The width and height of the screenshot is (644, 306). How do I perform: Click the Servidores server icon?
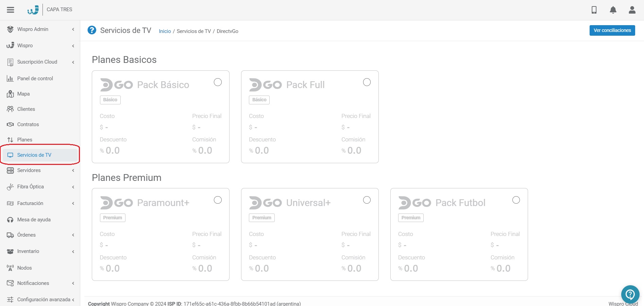click(x=10, y=170)
